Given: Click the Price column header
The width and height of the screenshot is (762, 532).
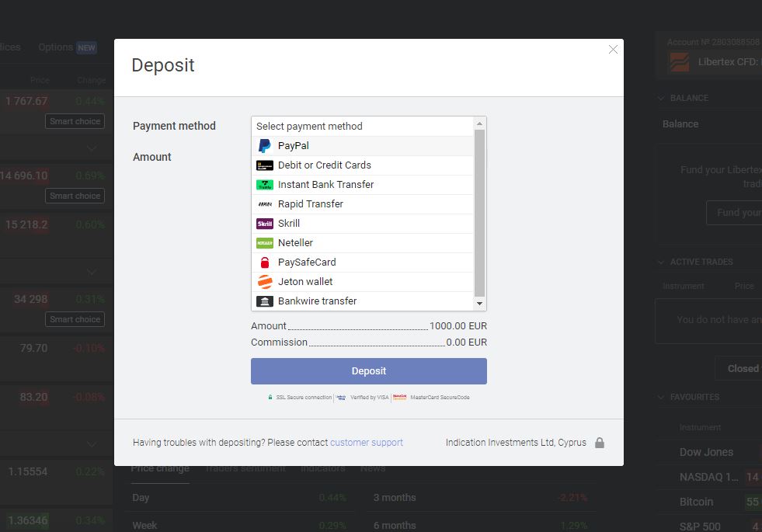Looking at the screenshot, I should [x=40, y=80].
